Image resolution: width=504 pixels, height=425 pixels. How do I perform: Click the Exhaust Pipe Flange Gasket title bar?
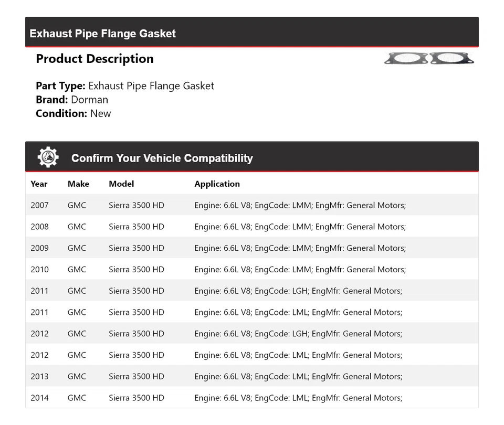click(103, 34)
